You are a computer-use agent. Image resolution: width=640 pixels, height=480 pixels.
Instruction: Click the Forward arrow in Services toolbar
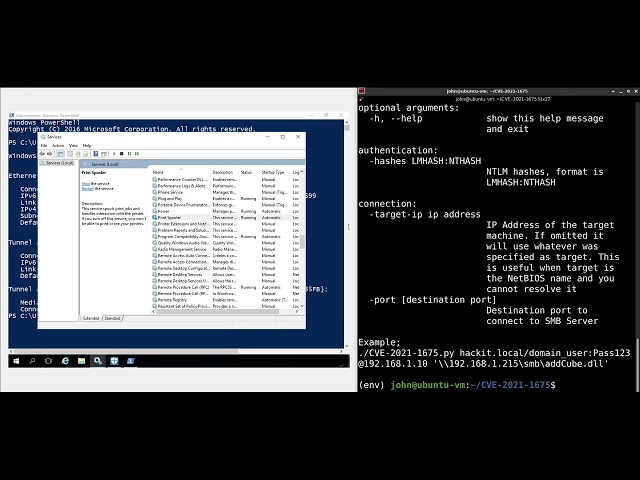[50, 154]
